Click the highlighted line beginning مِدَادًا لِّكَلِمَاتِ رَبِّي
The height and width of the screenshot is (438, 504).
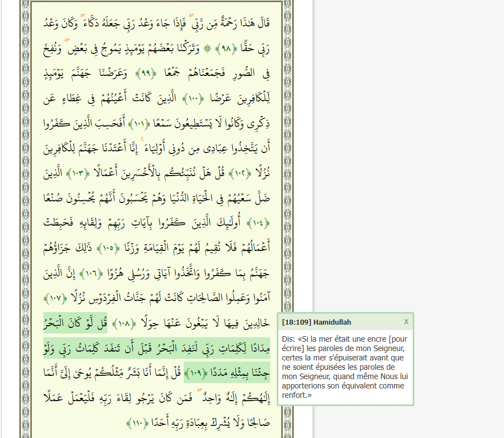click(156, 348)
